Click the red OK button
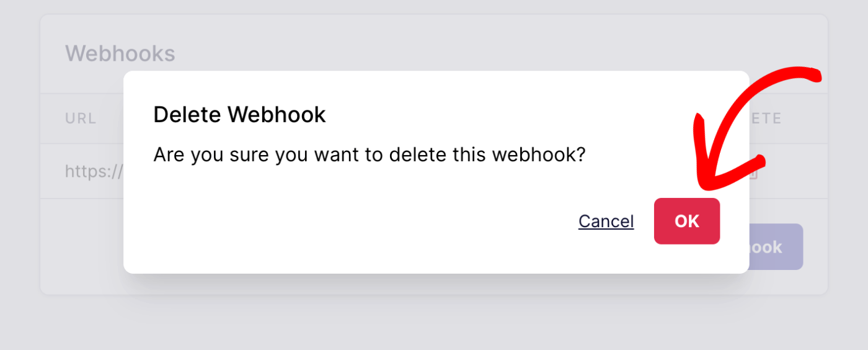Viewport: 868px width, 350px height. click(x=686, y=221)
